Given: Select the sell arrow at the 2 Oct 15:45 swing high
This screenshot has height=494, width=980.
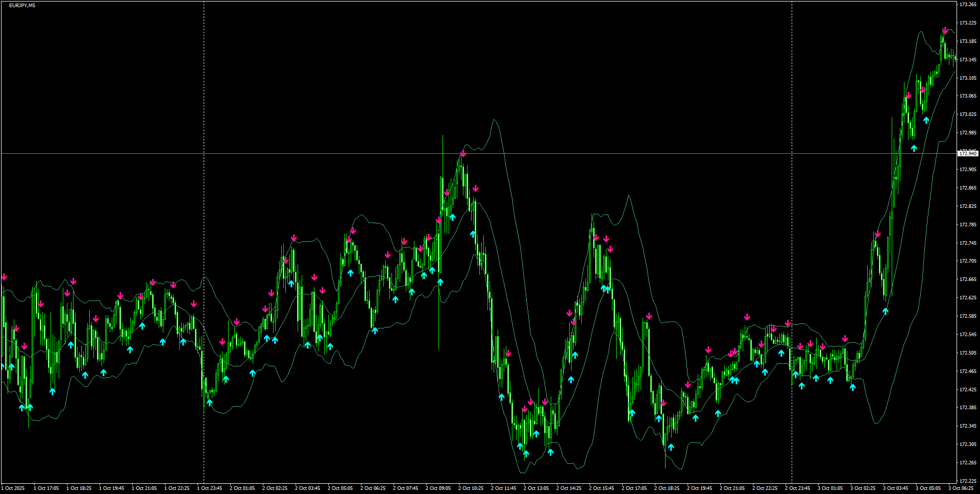Looking at the screenshot, I should 595,237.
